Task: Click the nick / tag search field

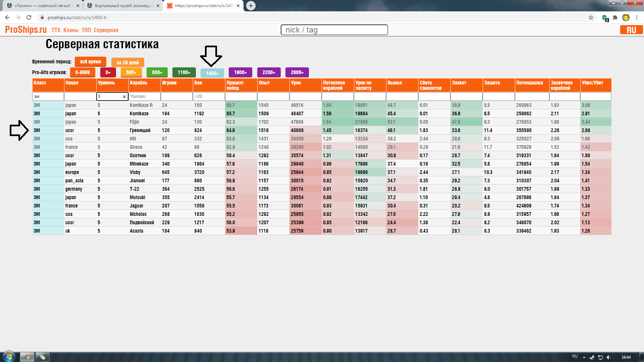Action: coord(334,30)
